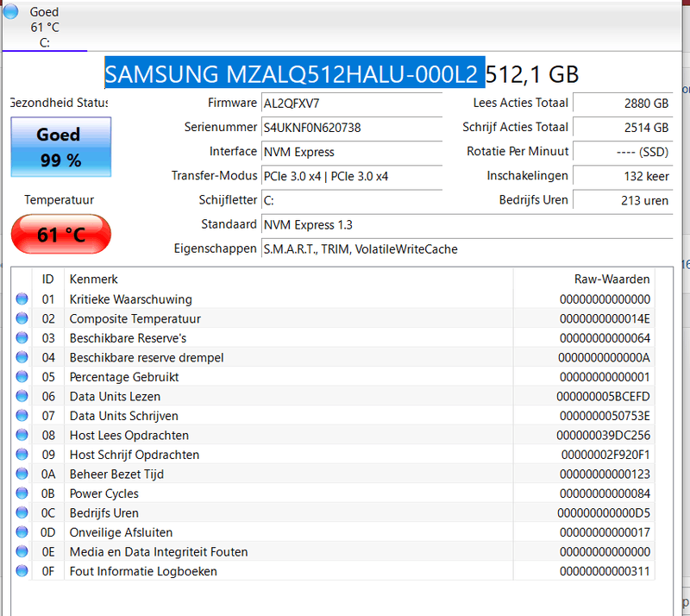The height and width of the screenshot is (616, 690).
Task: Click the Serienummer field S4UKNF0N620738
Action: pos(352,128)
